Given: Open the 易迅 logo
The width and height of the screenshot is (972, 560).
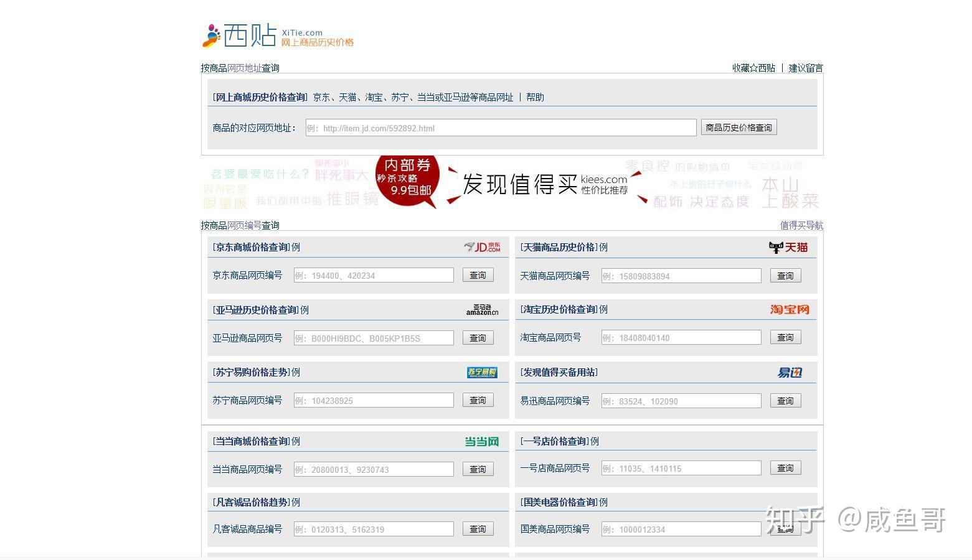Looking at the screenshot, I should [790, 372].
